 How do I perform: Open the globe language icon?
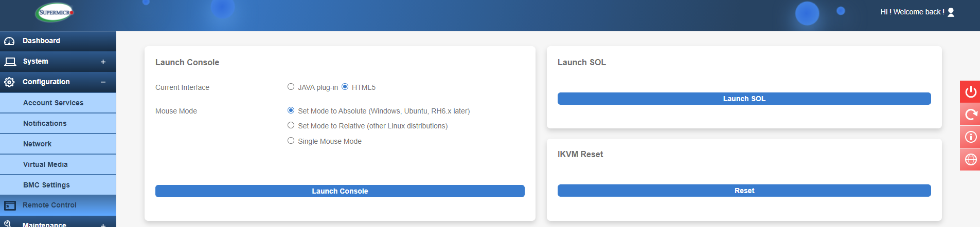tap(970, 160)
